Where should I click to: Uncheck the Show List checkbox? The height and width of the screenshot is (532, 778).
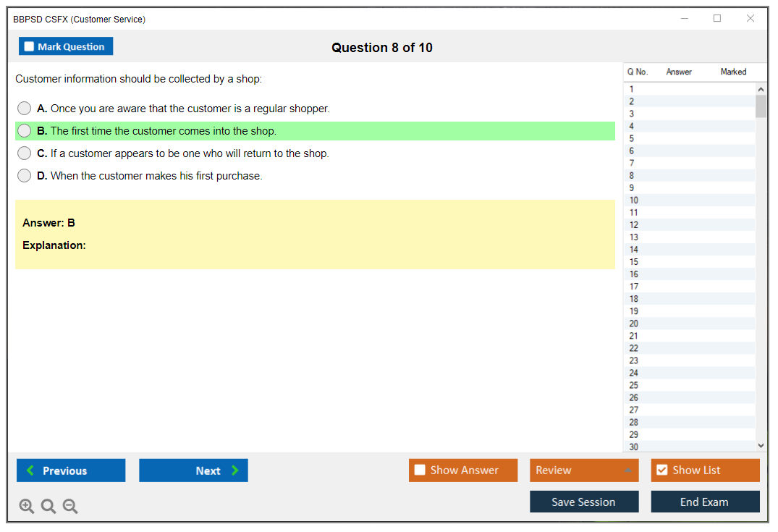point(661,470)
